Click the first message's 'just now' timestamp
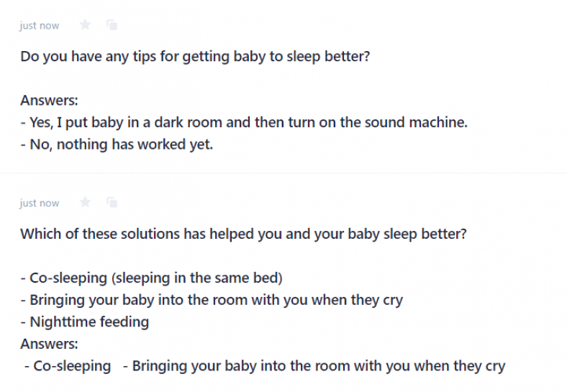Screen dimensions: 567x392 click(x=40, y=26)
